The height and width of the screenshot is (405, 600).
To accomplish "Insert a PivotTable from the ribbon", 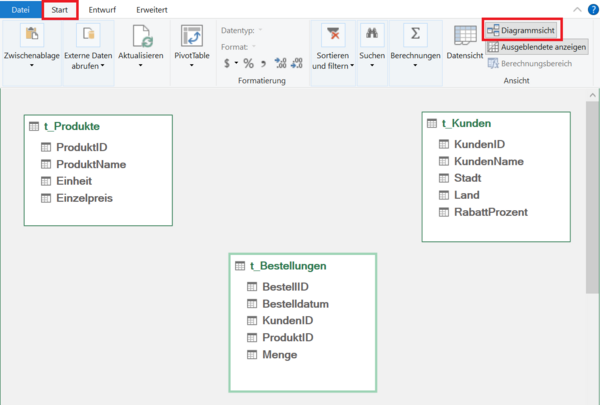I will (191, 36).
